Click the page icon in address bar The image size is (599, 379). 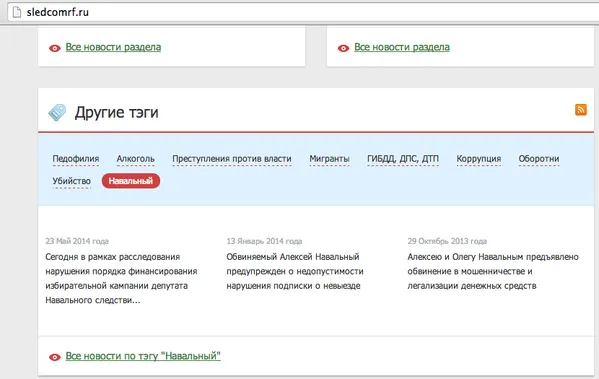pyautogui.click(x=16, y=12)
